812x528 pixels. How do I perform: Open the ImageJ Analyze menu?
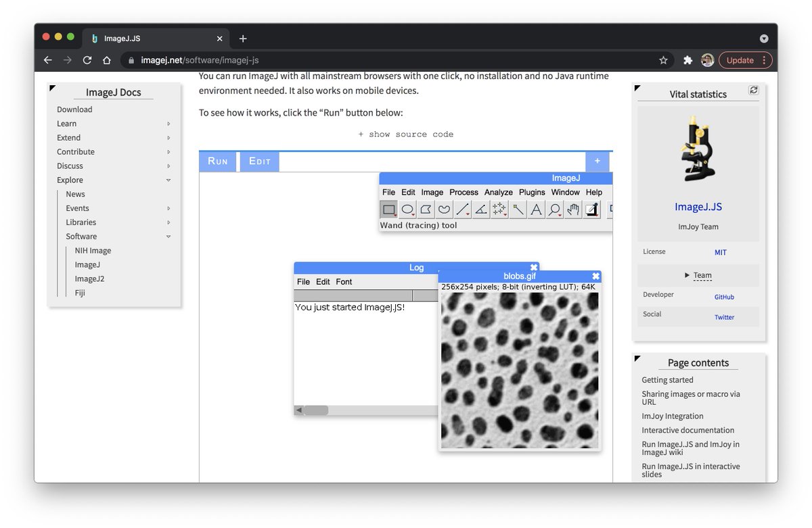click(x=499, y=193)
